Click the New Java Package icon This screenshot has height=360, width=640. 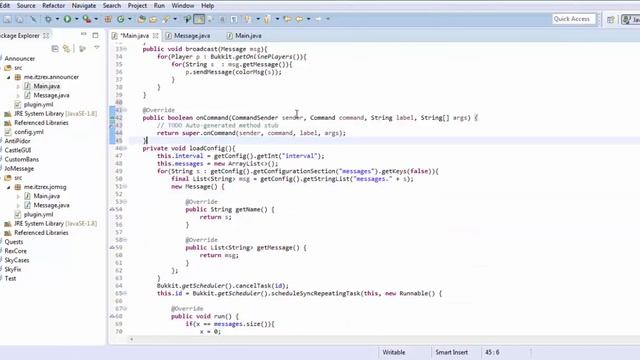(108, 19)
